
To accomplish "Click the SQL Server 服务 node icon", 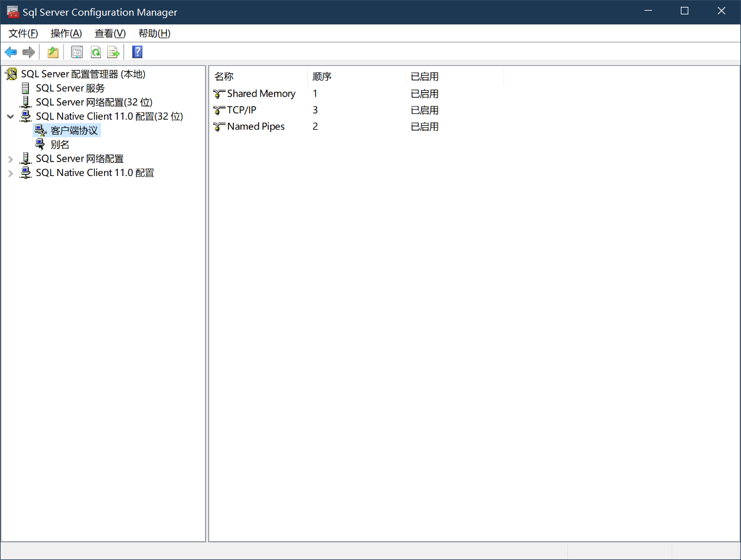I will [x=26, y=88].
